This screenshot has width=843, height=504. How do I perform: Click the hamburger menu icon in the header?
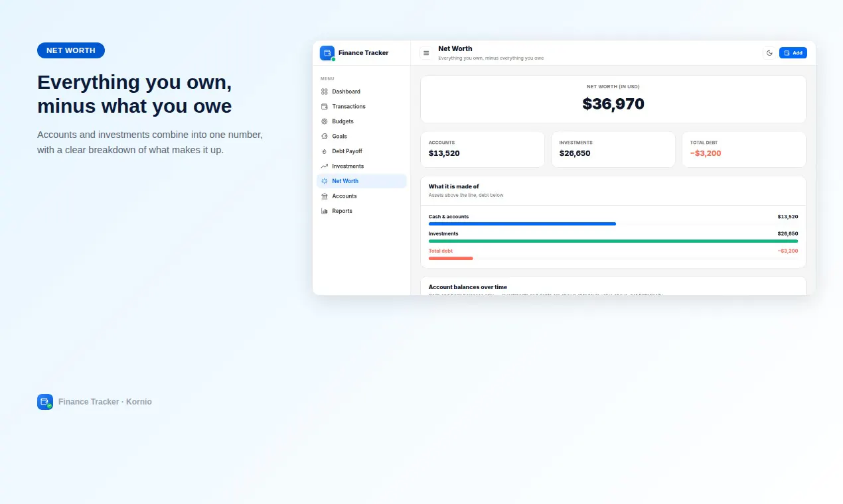pyautogui.click(x=426, y=53)
